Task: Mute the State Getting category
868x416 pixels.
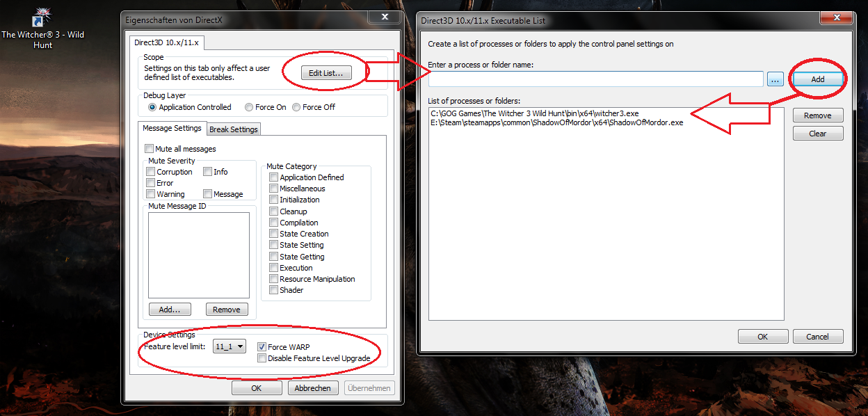Action: point(273,257)
